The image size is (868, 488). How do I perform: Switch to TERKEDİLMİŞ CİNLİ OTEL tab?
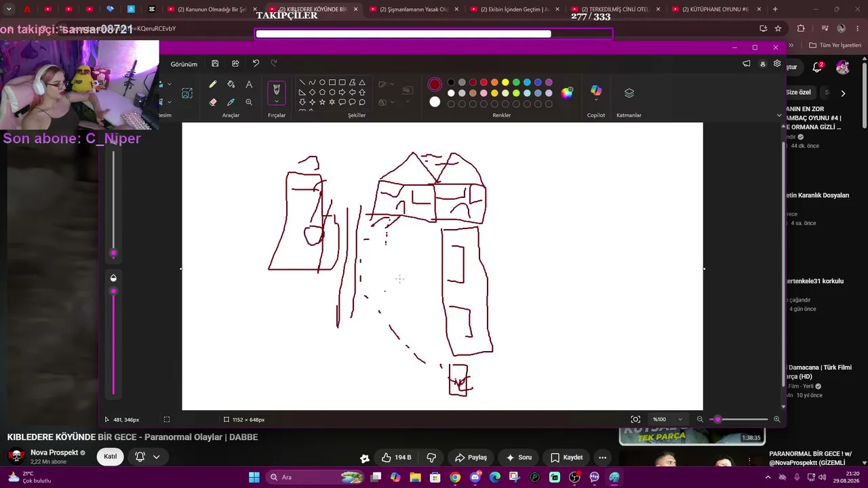(615, 9)
